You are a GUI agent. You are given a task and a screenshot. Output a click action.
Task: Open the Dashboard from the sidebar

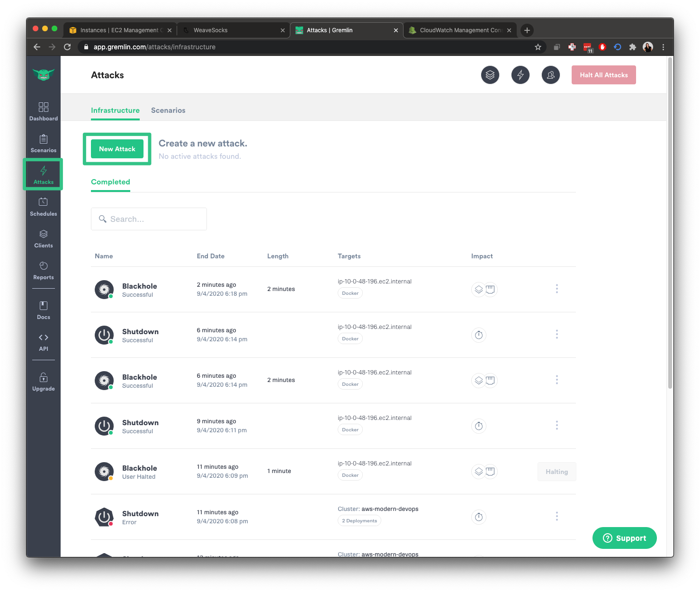click(44, 111)
